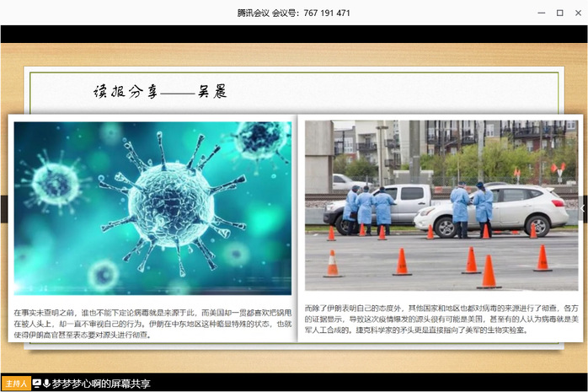
Task: Click the 腾讯会议 title text
Action: (254, 13)
